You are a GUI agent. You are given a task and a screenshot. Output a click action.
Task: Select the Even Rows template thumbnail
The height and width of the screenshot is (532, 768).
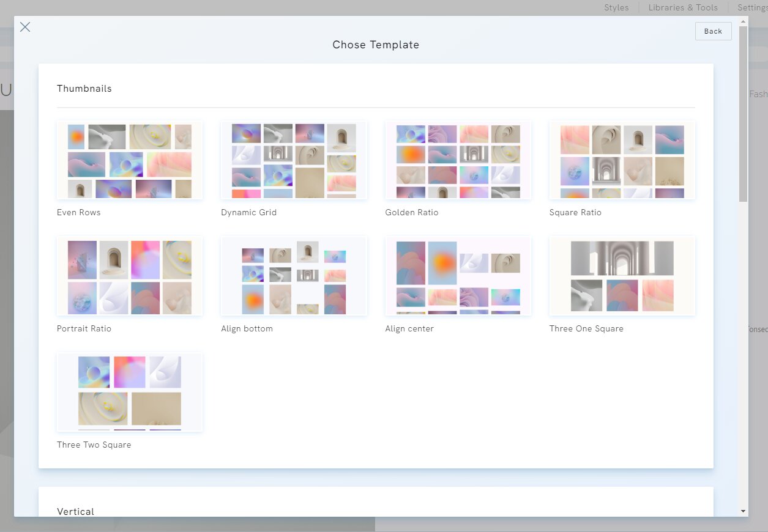tap(130, 160)
